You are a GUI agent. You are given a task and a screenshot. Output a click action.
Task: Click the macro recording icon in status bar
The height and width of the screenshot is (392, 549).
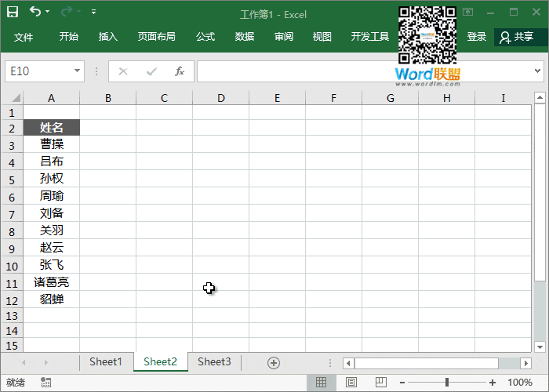point(45,383)
